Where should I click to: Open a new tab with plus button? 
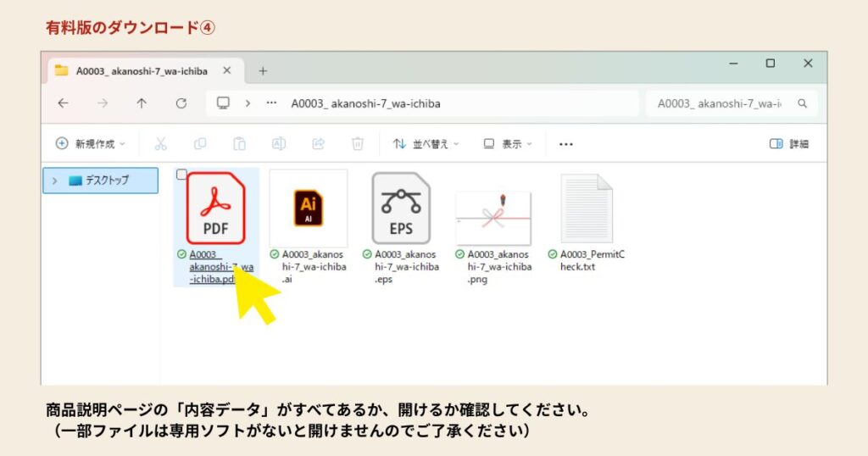click(263, 71)
